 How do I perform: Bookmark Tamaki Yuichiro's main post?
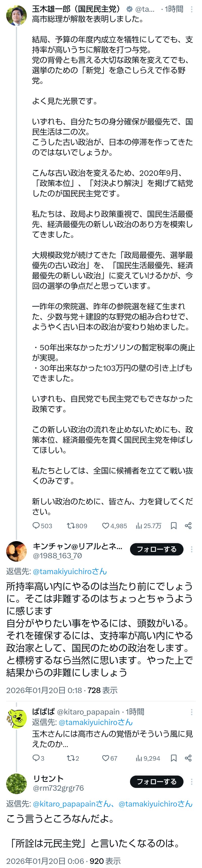pos(174,526)
